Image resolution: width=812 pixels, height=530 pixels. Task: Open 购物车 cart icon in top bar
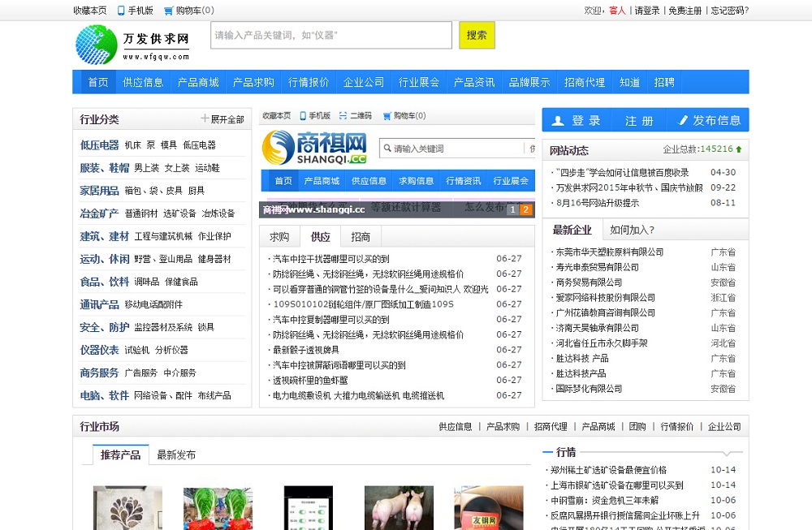168,11
